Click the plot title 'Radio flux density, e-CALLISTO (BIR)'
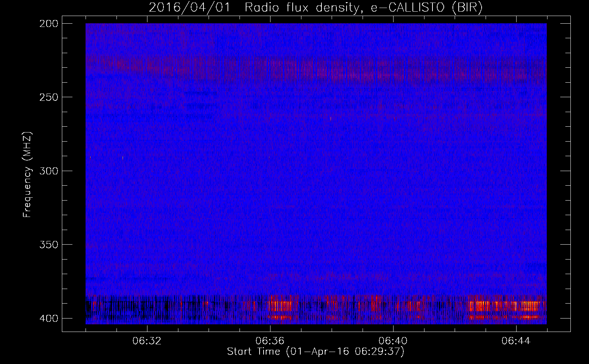Screen dimensions: 589x364 [x=363, y=8]
